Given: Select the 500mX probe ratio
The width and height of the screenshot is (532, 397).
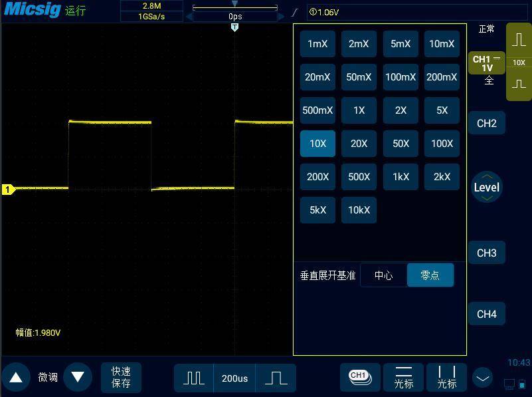Looking at the screenshot, I should click(x=317, y=110).
